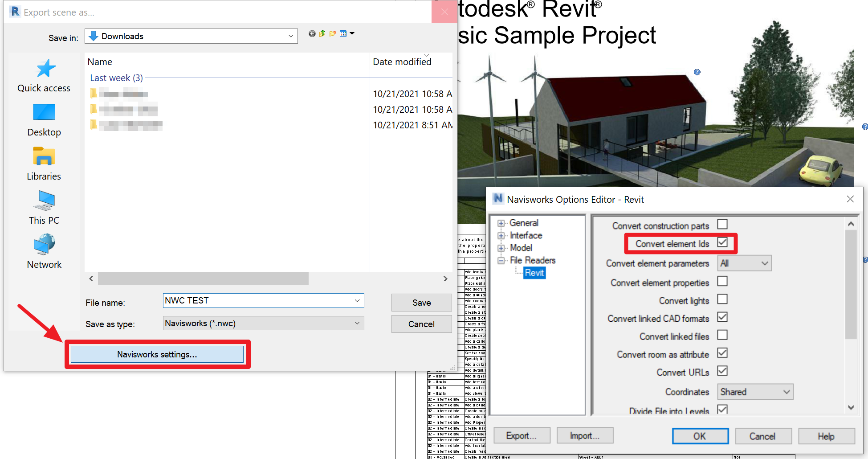The width and height of the screenshot is (868, 459).
Task: Enable Convert construction parts
Action: [x=722, y=224]
